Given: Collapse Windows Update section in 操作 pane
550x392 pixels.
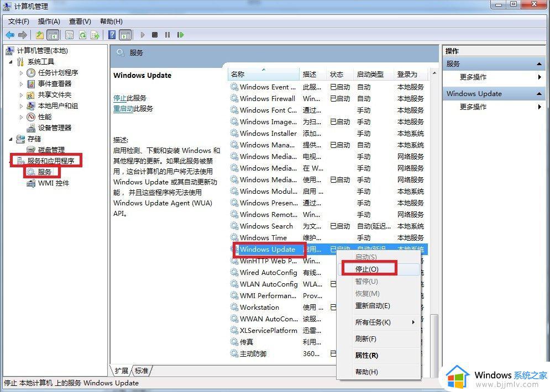Looking at the screenshot, I should coord(539,93).
